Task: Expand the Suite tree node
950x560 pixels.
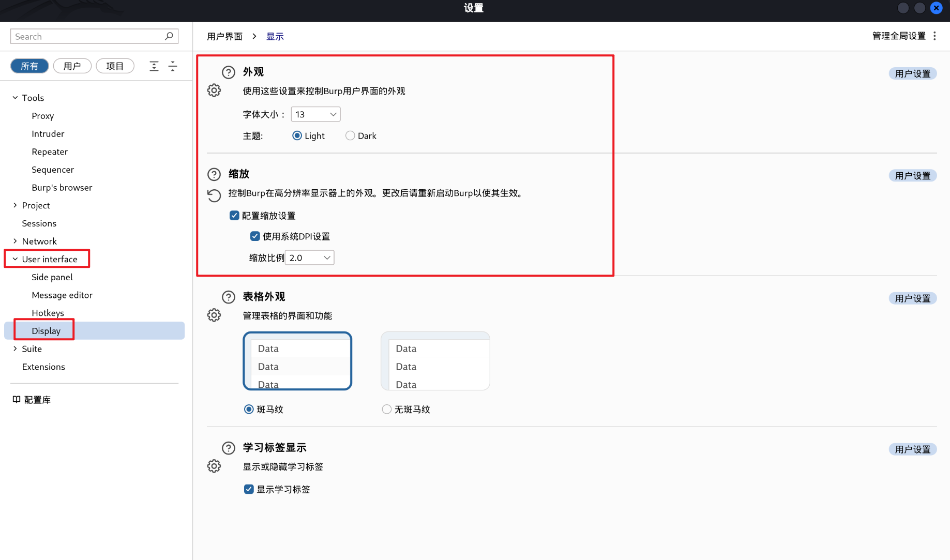Action: point(15,349)
